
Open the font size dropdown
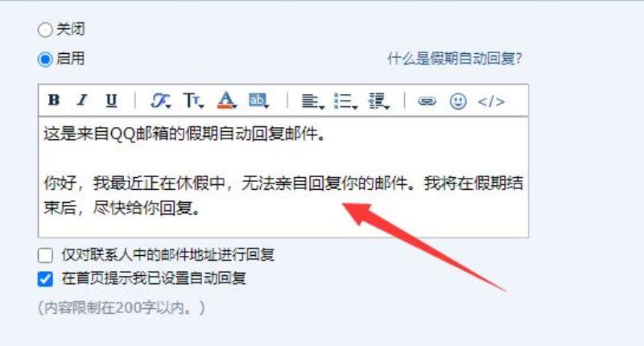pyautogui.click(x=193, y=101)
